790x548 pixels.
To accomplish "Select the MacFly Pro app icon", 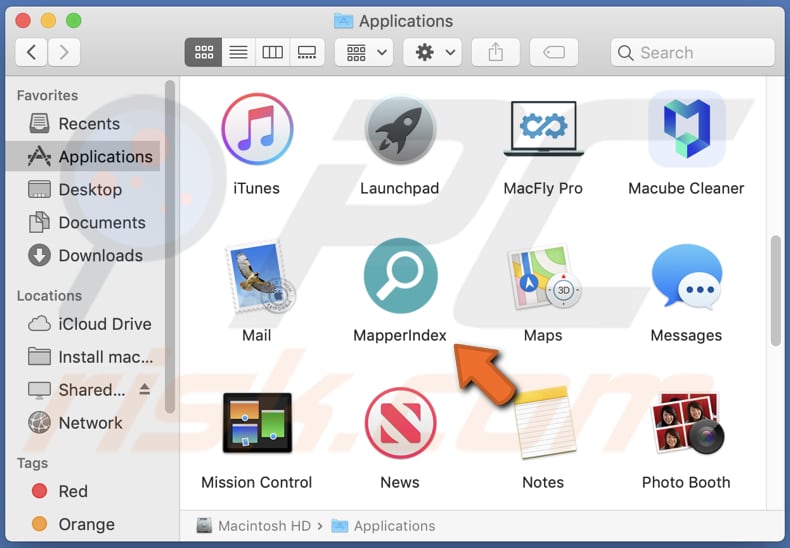I will pyautogui.click(x=543, y=129).
